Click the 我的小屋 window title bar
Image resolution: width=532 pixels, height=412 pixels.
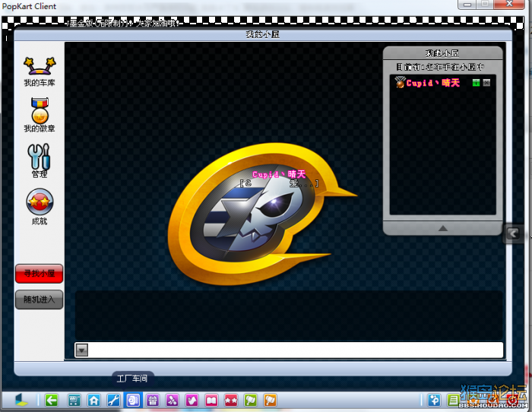pyautogui.click(x=263, y=34)
